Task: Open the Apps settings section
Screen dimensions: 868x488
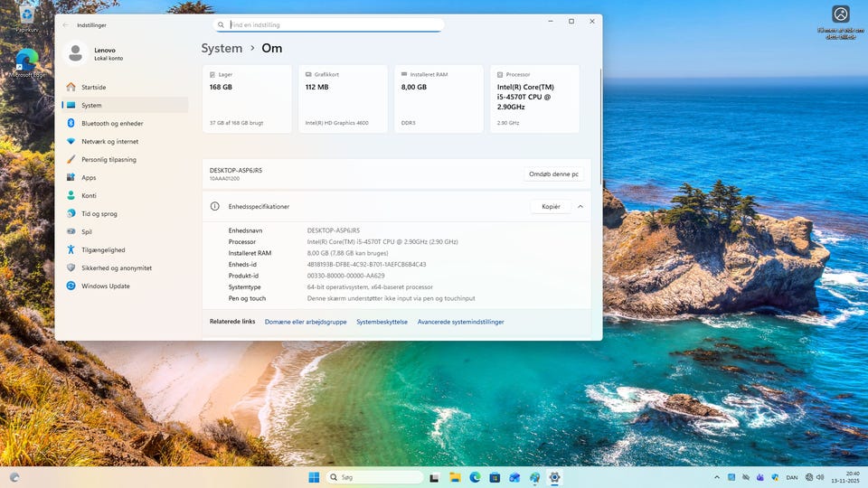Action: (89, 178)
